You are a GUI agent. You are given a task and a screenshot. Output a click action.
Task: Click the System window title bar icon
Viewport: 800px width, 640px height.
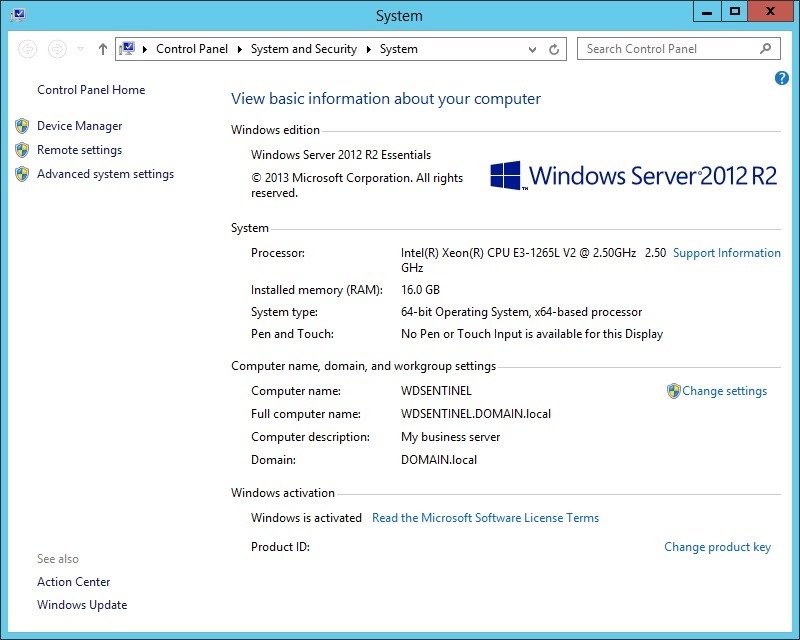pos(18,14)
